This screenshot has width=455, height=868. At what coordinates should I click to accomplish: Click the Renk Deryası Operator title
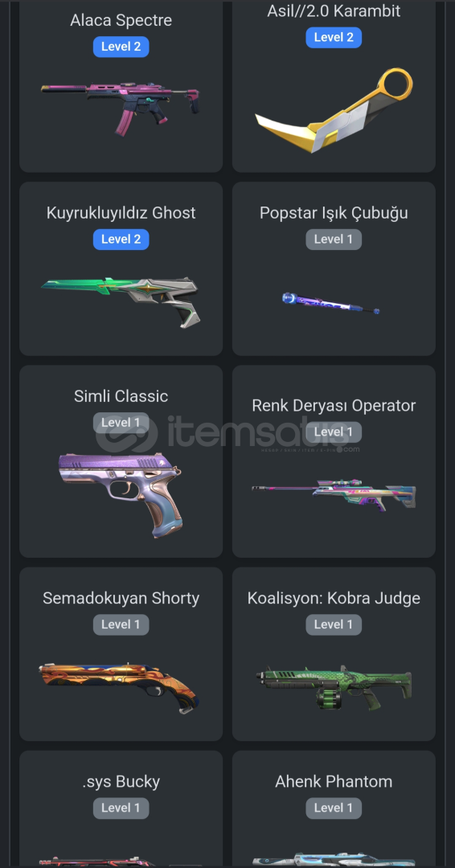334,405
